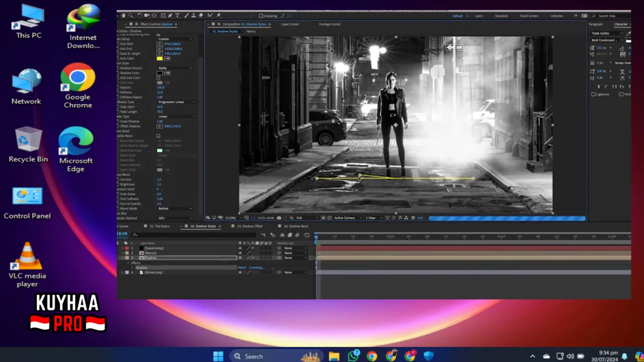Screen dimensions: 644x362
Task: Open File Explorer from the taskbar
Action: point(334,356)
